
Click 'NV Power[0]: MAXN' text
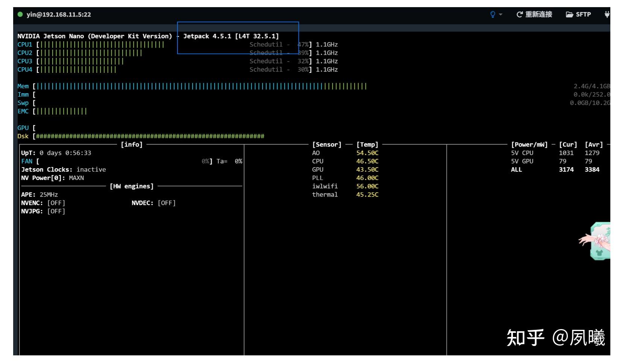click(x=52, y=178)
